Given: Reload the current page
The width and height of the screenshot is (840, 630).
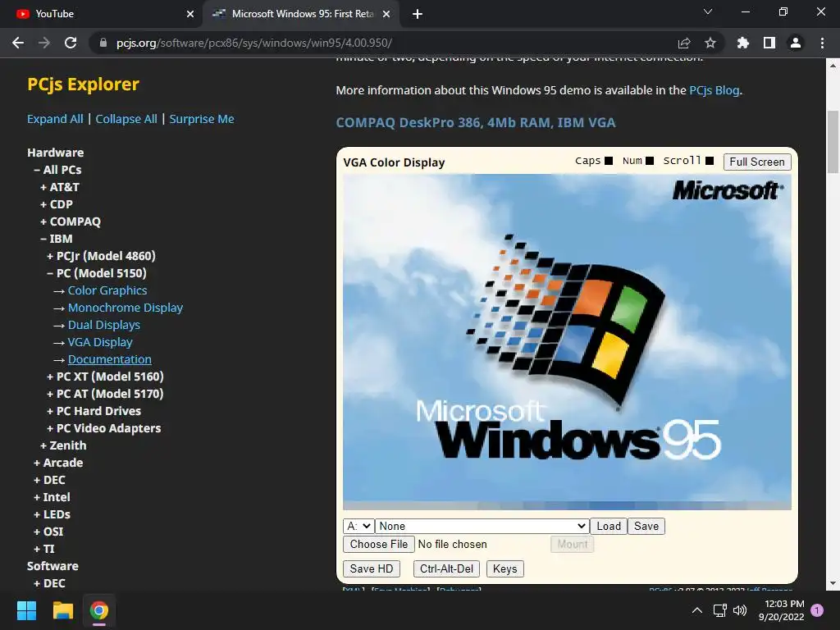Looking at the screenshot, I should pyautogui.click(x=71, y=43).
